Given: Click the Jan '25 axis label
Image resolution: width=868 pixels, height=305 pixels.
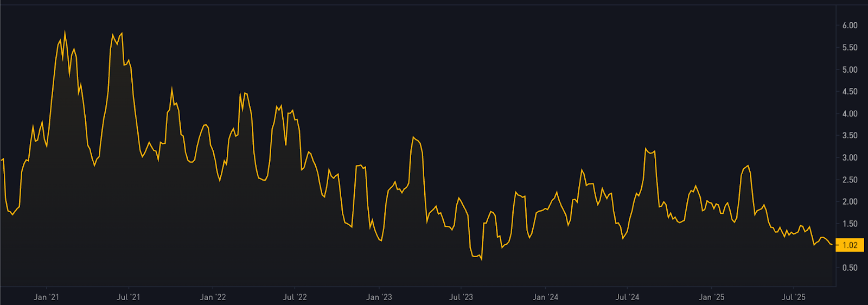Looking at the screenshot, I should 711,297.
